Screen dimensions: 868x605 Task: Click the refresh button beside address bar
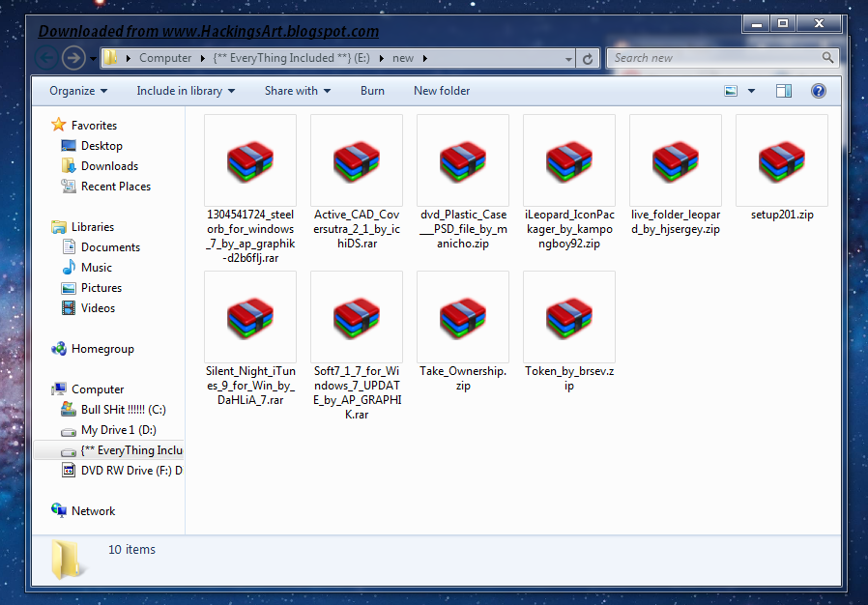click(587, 58)
